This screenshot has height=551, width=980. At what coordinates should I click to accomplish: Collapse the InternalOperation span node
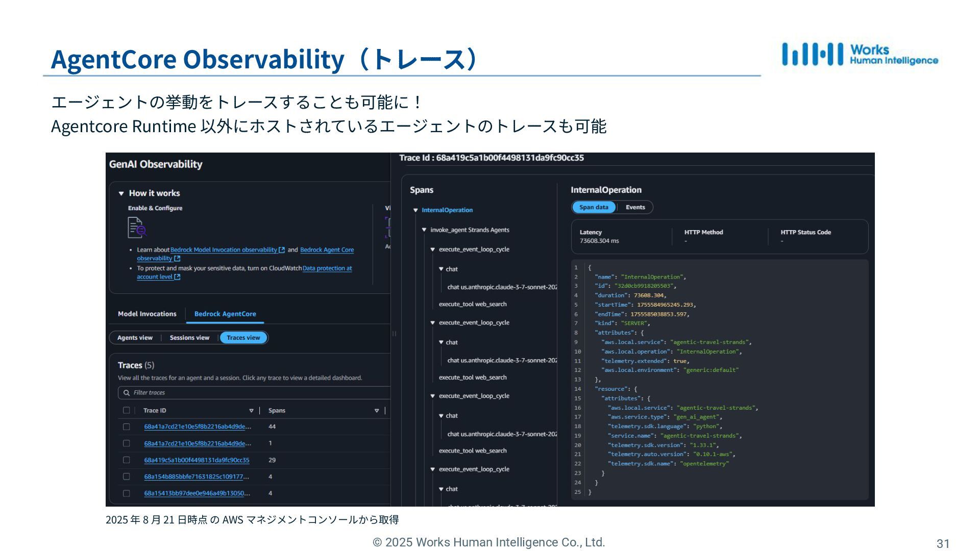coord(415,210)
